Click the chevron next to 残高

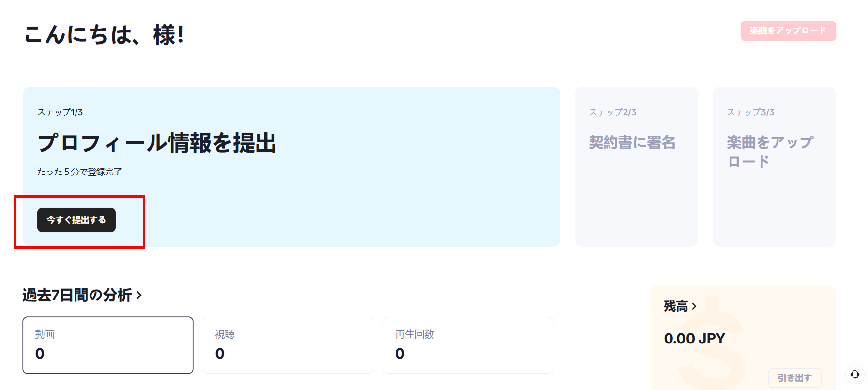click(694, 306)
